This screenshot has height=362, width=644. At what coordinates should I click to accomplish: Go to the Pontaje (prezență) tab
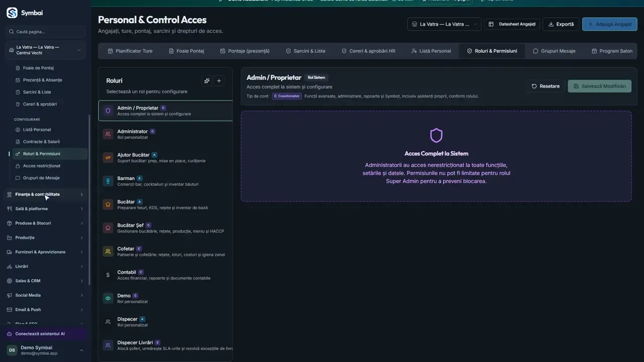[x=245, y=51]
